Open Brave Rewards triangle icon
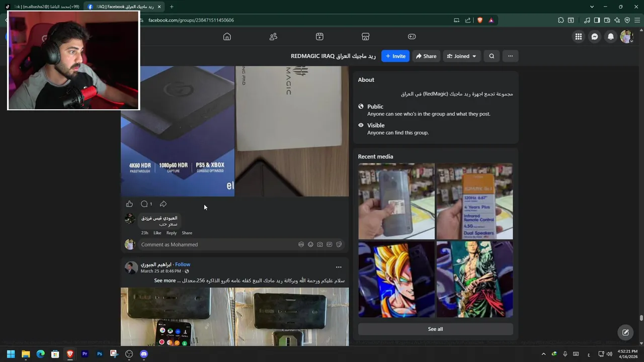 491,20
